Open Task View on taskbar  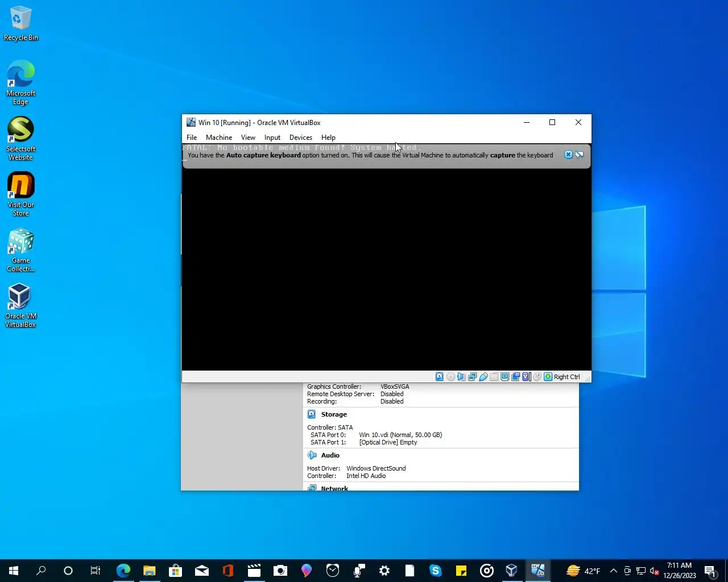[x=96, y=571]
